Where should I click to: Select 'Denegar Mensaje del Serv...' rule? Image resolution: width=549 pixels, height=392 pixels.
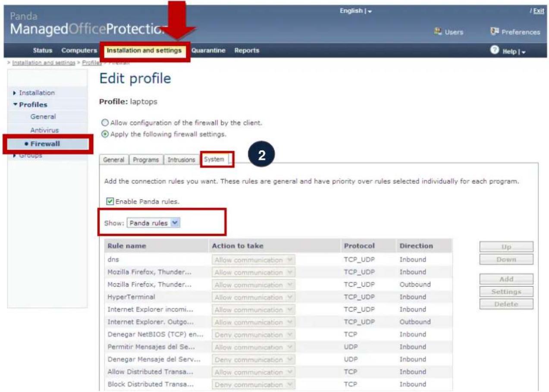pos(154,360)
